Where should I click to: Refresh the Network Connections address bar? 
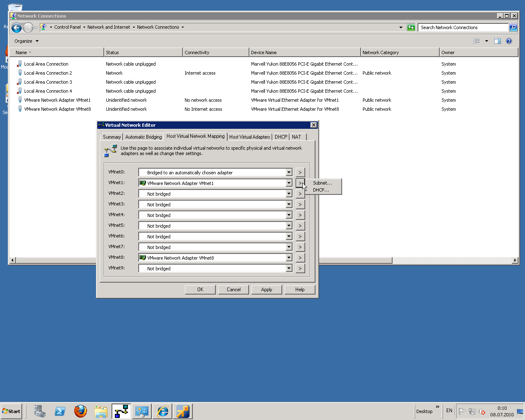pyautogui.click(x=411, y=27)
